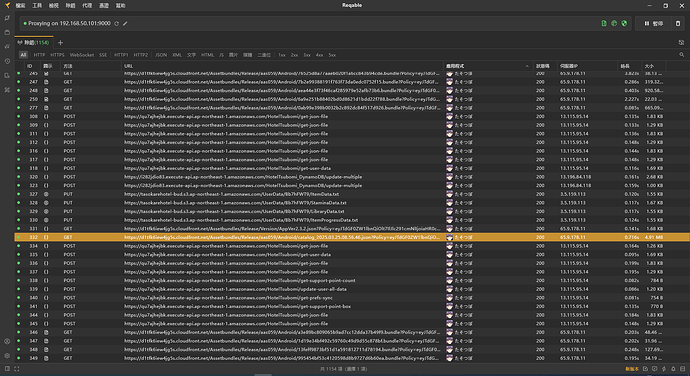
Task: Click the lightning icon in status bar
Action: pyautogui.click(x=664, y=369)
